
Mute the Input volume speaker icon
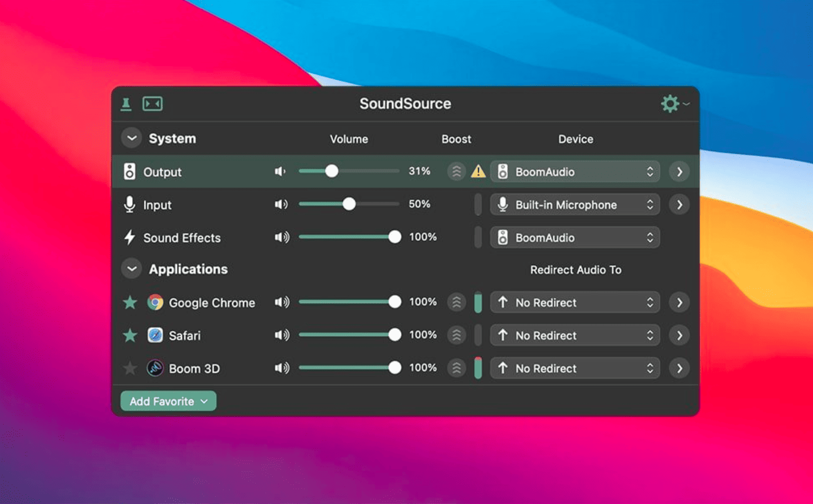click(281, 204)
